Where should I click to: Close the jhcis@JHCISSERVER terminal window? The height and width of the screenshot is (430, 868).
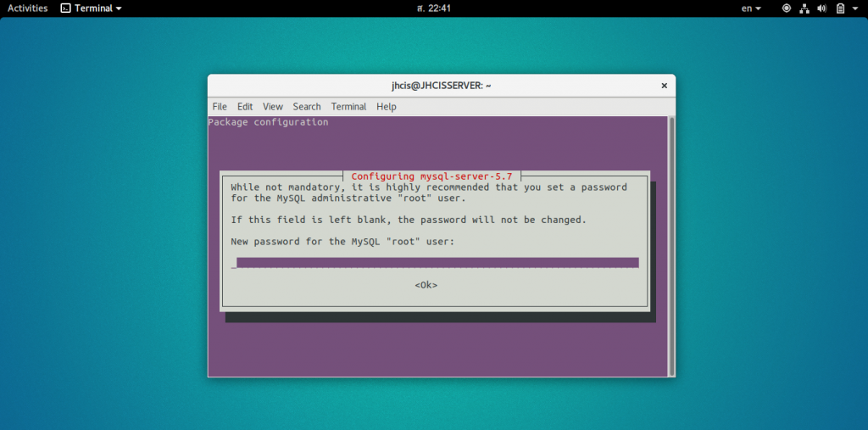point(665,86)
